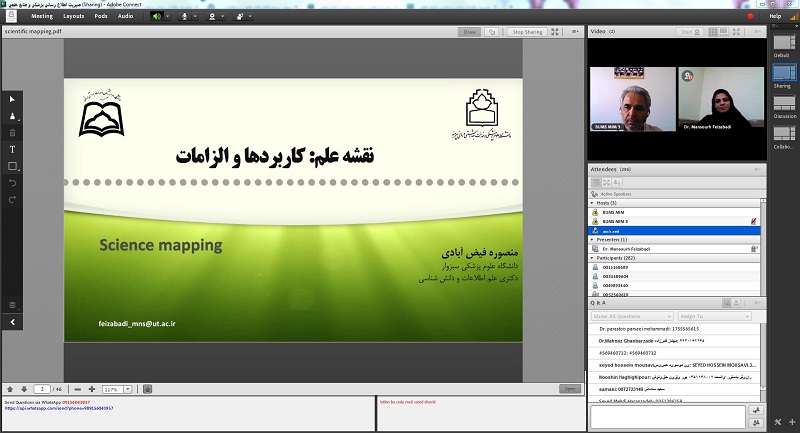The width and height of the screenshot is (800, 433).
Task: Collapse the Participants group
Action: point(592,258)
